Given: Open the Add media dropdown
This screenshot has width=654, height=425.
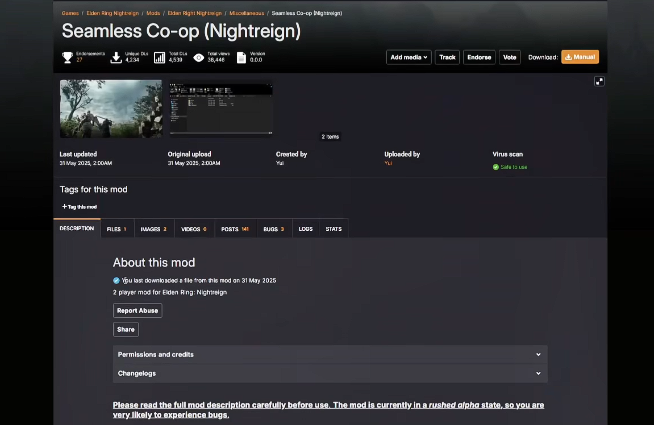Looking at the screenshot, I should point(408,57).
